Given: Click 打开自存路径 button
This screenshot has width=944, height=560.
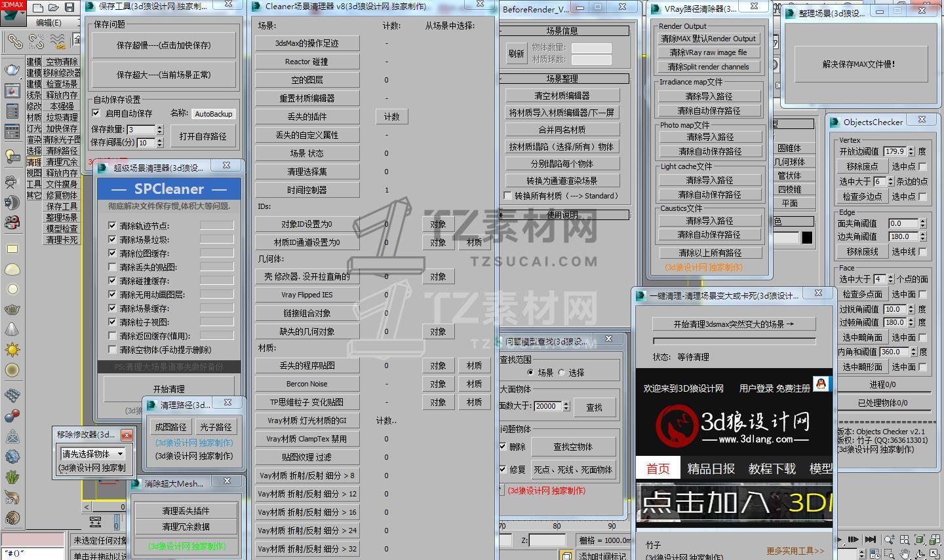Looking at the screenshot, I should [x=203, y=136].
